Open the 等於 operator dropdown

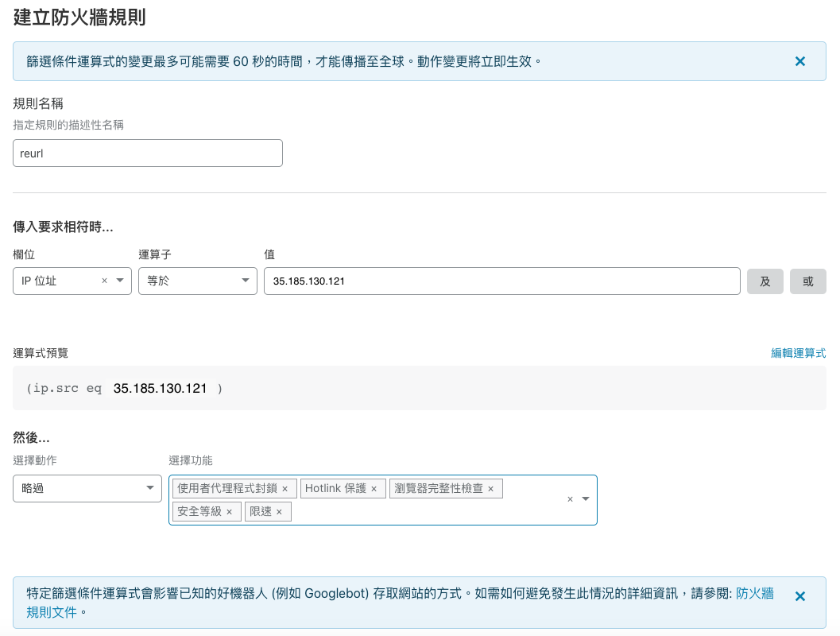point(245,281)
